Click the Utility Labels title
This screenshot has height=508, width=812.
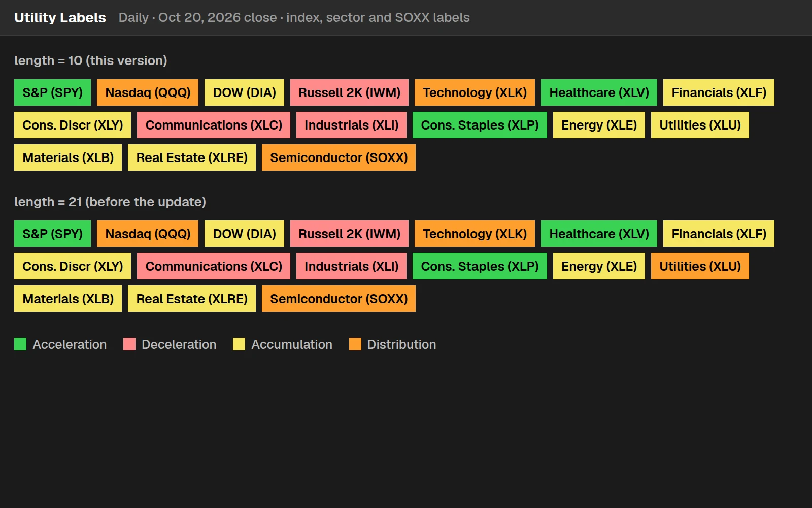(x=60, y=17)
